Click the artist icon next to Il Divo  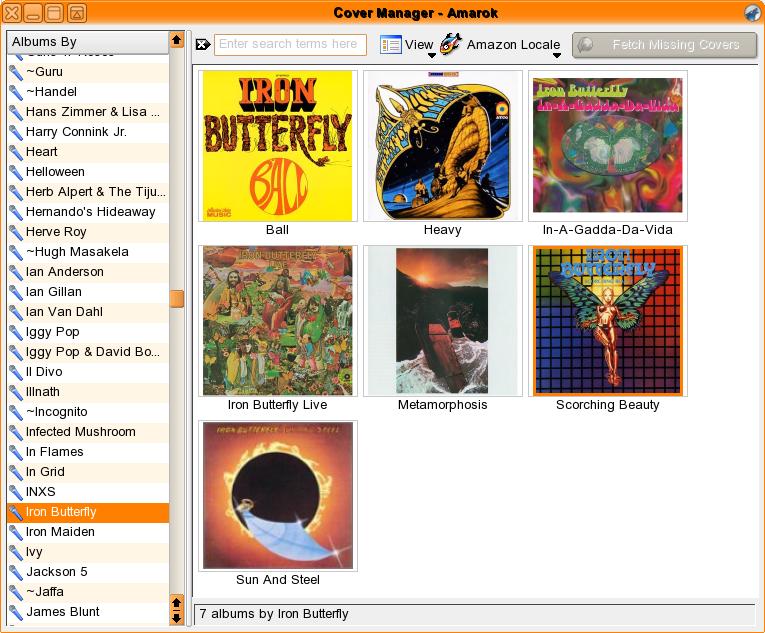pos(16,372)
